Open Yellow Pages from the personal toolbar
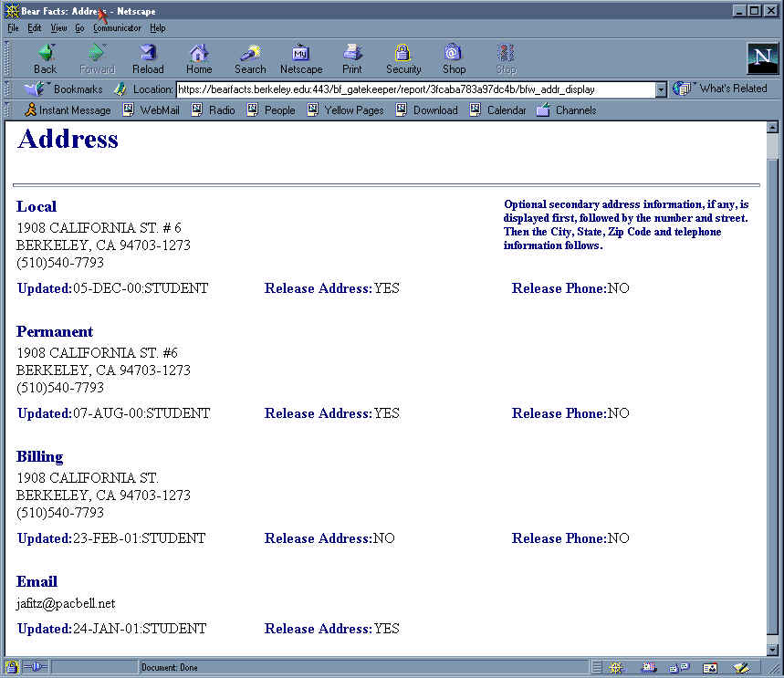784x678 pixels. coord(346,110)
